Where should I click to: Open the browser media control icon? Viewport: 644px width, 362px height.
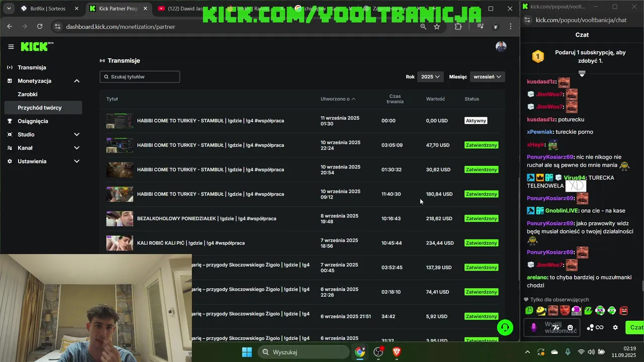point(480,27)
